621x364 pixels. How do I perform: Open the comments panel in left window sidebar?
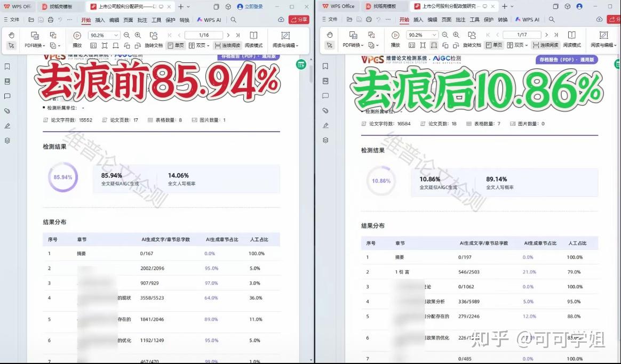[7, 96]
